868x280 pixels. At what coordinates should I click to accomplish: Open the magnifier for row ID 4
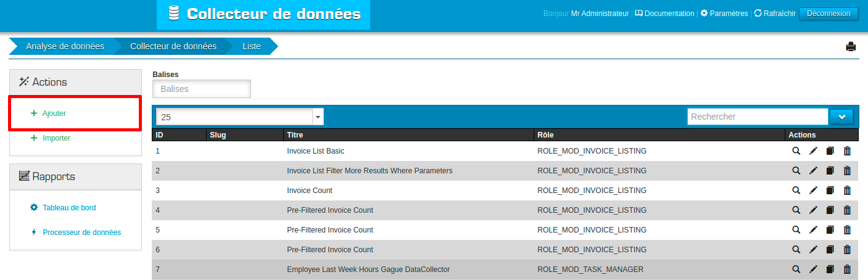[796, 210]
